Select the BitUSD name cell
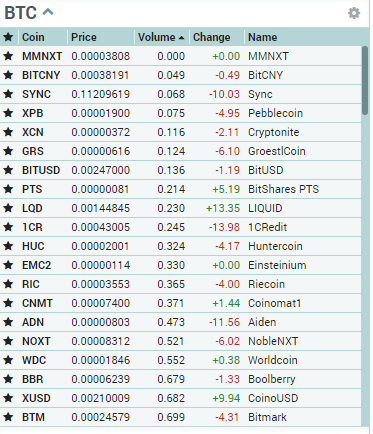This screenshot has height=434, width=373. (266, 170)
